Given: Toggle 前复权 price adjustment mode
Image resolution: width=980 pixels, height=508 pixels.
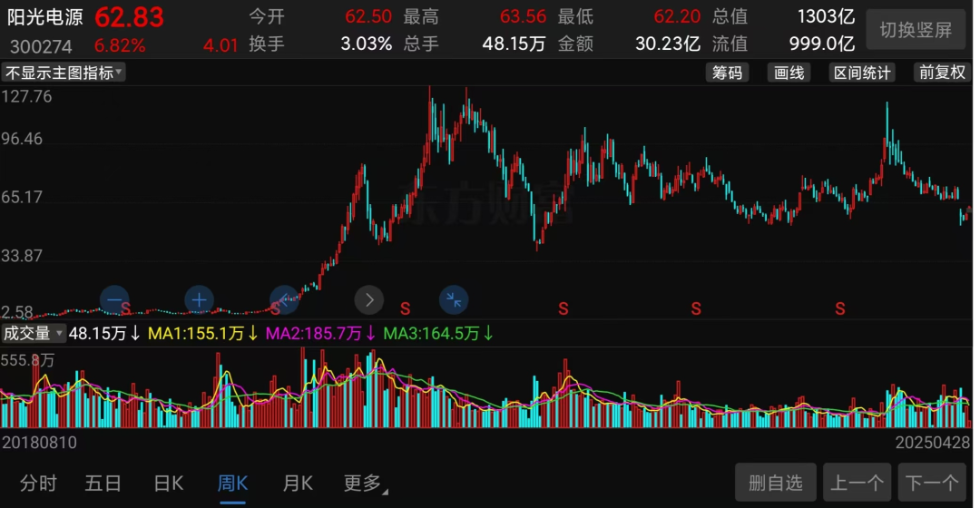Looking at the screenshot, I should 942,73.
